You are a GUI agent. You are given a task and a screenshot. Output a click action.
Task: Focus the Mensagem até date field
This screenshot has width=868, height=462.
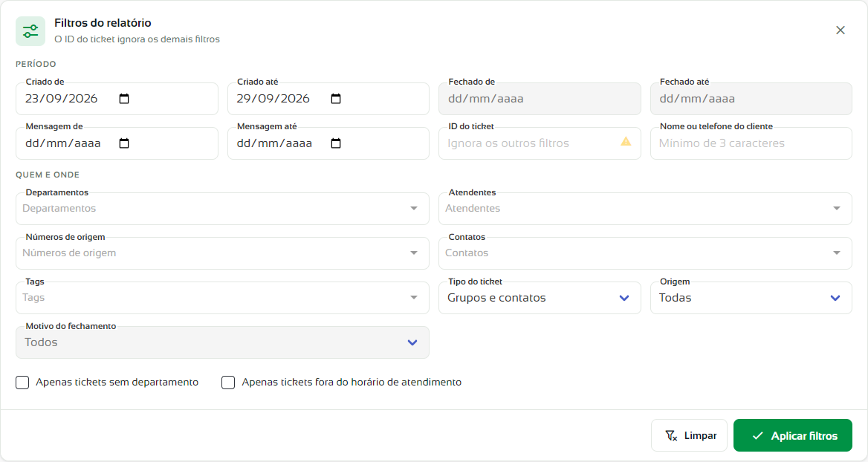coord(328,143)
